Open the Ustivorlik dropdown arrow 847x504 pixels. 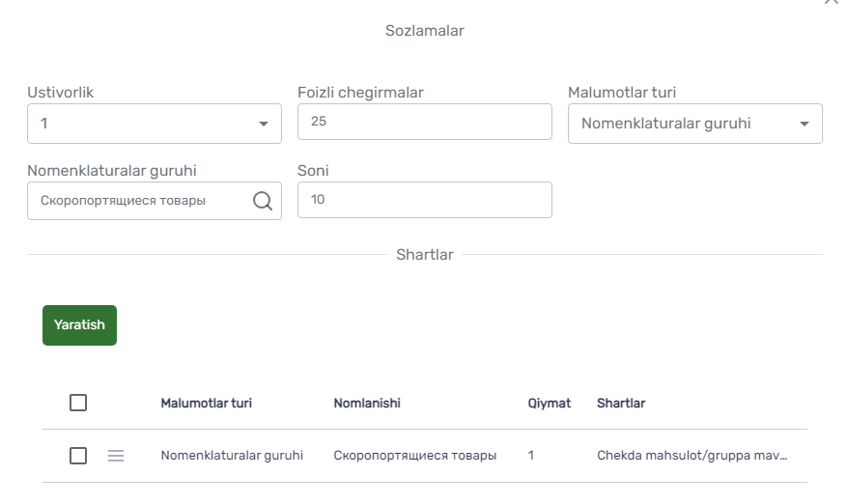[x=264, y=124]
